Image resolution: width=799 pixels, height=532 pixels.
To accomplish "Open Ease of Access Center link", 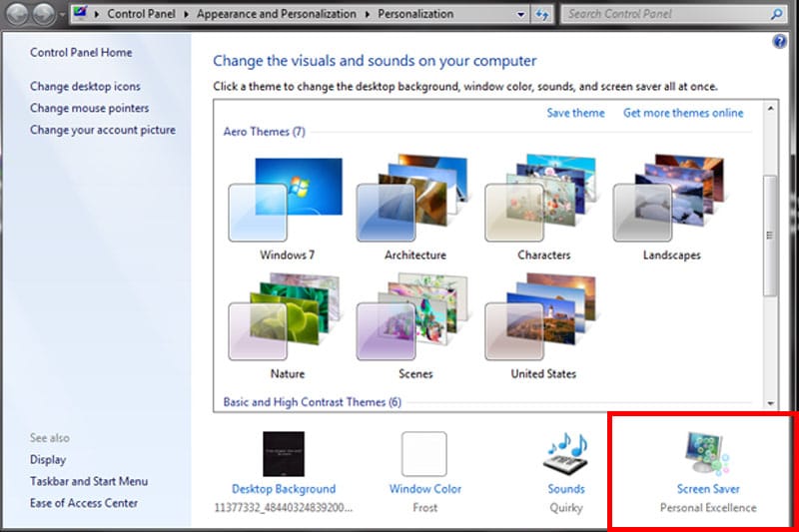I will click(x=84, y=503).
